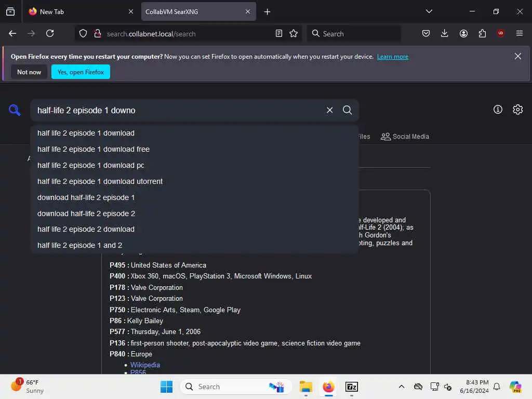
Task: Open the Firefox account icon
Action: point(463,33)
